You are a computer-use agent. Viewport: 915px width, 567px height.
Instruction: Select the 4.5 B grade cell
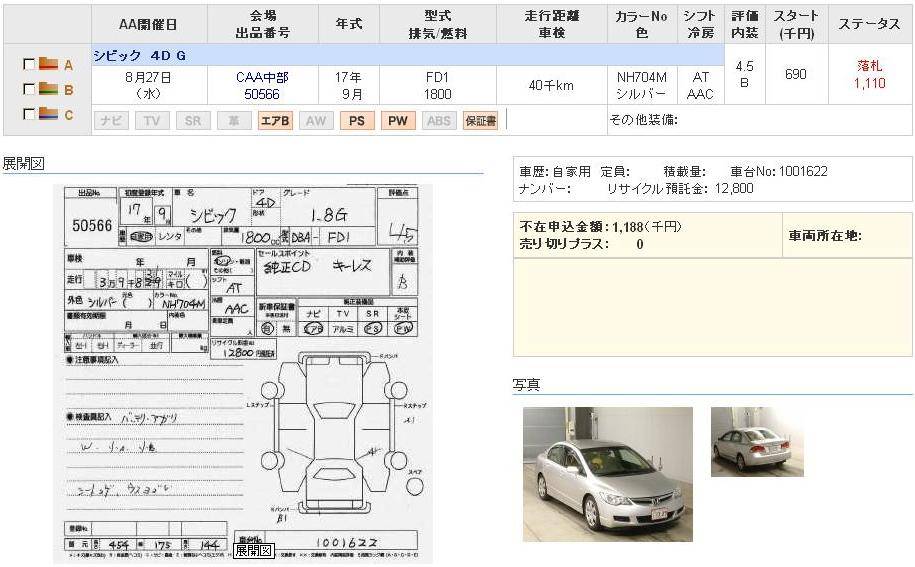point(745,74)
